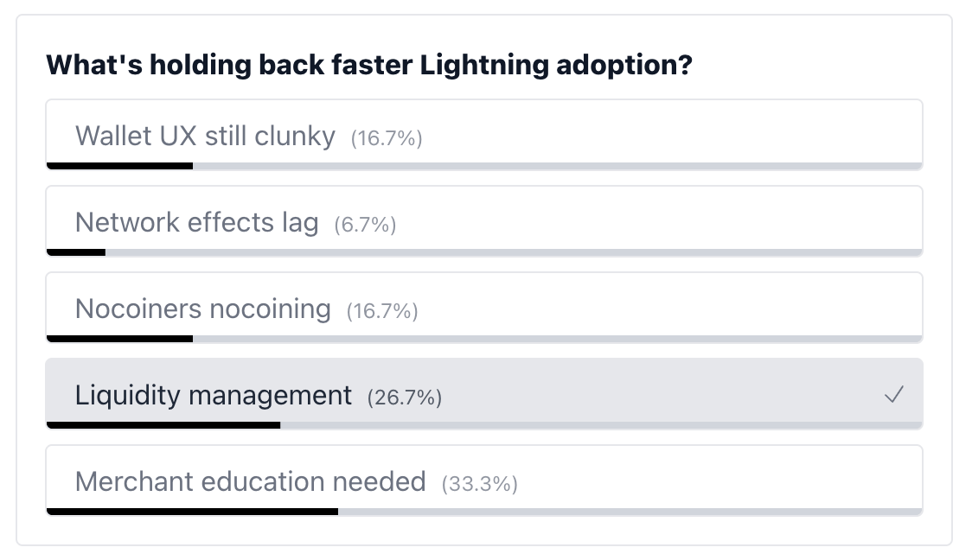Image resolution: width=972 pixels, height=560 pixels.
Task: Choose the "Network effects lag" poll answer
Action: click(x=196, y=222)
